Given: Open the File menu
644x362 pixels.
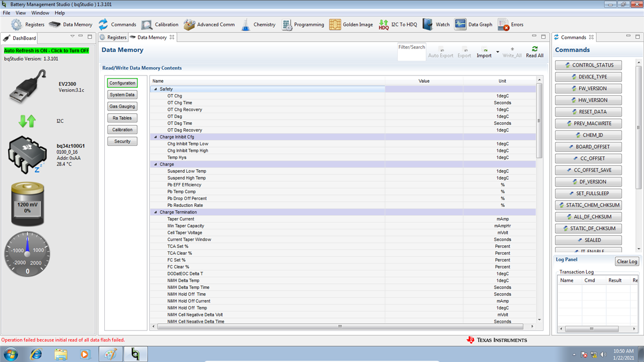Looking at the screenshot, I should (6, 13).
